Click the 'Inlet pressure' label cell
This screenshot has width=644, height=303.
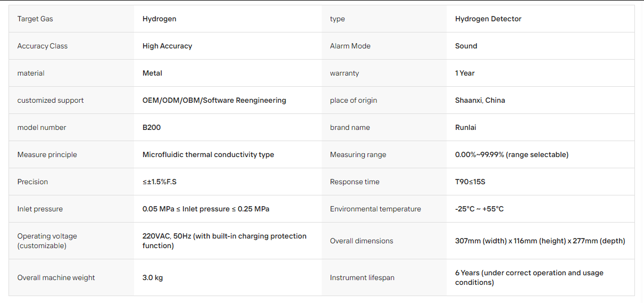[41, 209]
